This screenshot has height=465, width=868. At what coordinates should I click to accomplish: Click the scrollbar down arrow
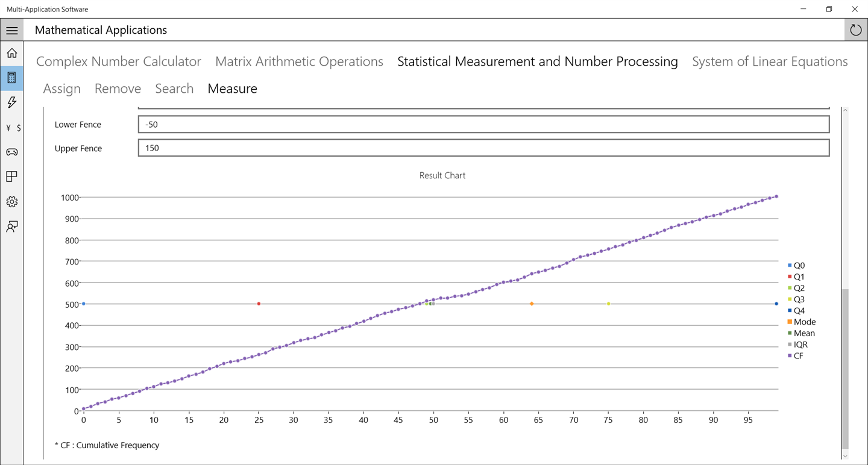pos(844,456)
